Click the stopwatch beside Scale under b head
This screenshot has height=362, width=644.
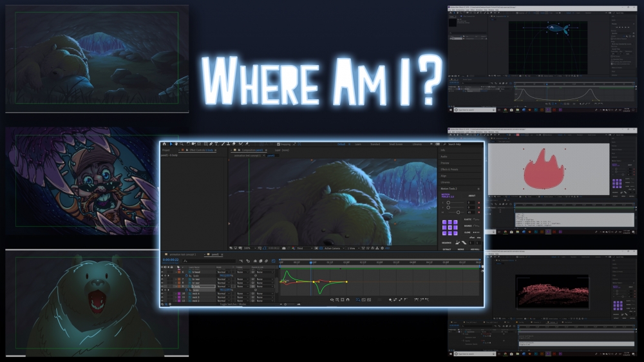(187, 276)
